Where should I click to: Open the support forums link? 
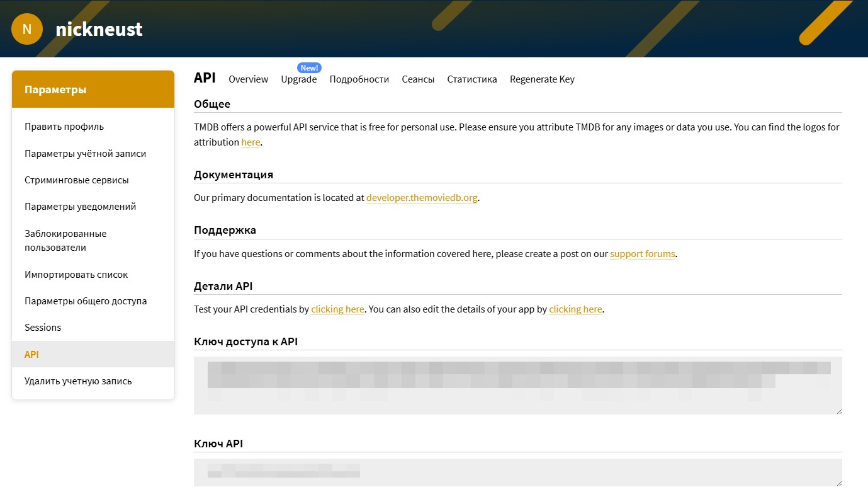[x=643, y=255]
